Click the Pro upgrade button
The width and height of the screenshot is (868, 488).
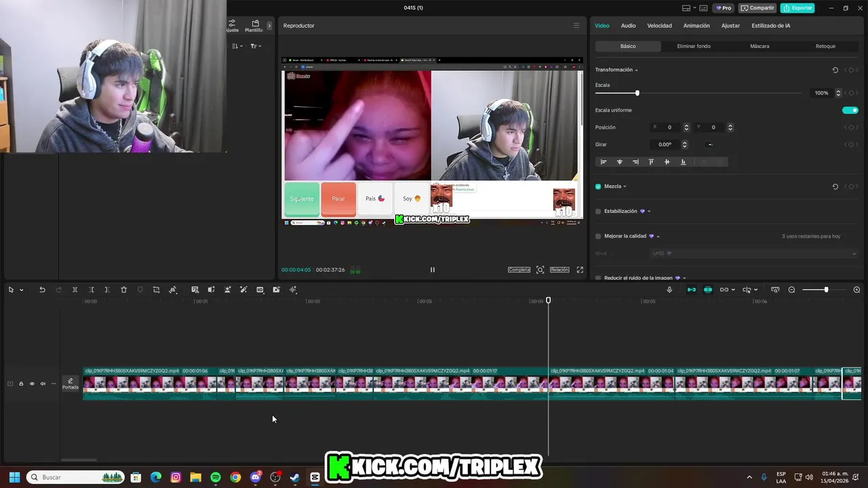(x=724, y=8)
